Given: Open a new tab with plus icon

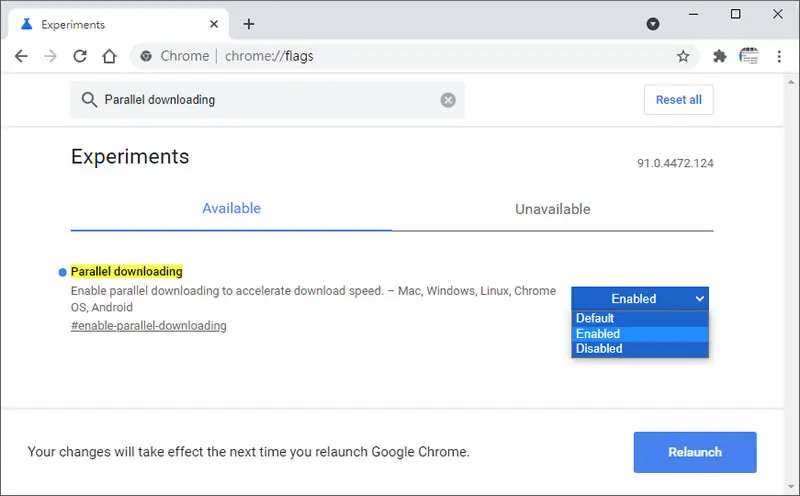Looking at the screenshot, I should [248, 24].
